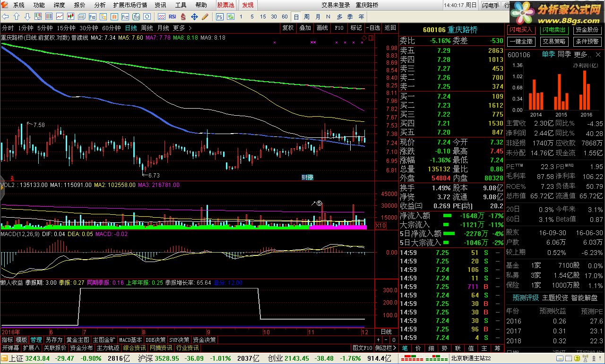Open the 复权 adjustment dropdown
The image size is (605, 364).
click(288, 28)
